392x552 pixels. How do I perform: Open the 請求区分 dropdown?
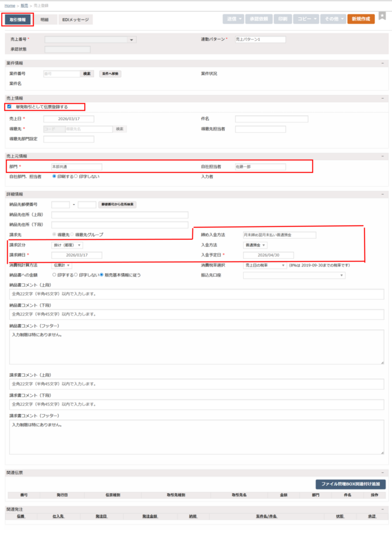tap(67, 245)
